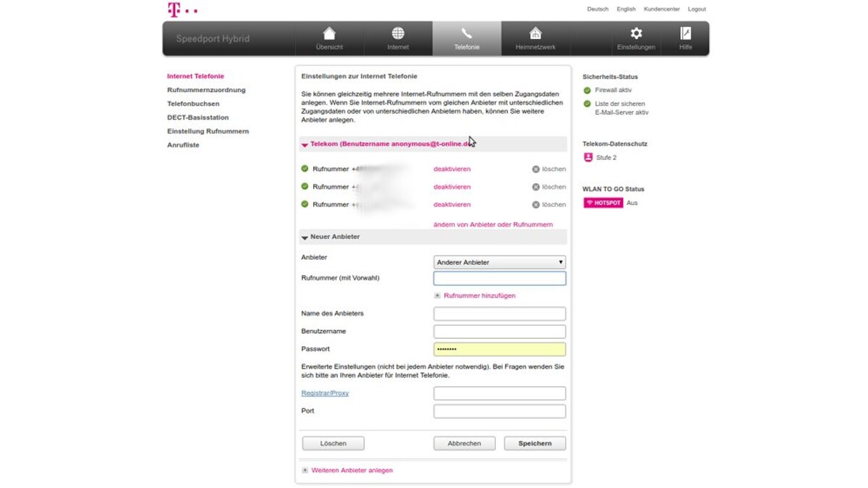Click the Firewall aktiv status icon
The height and width of the screenshot is (488, 868).
tap(587, 91)
